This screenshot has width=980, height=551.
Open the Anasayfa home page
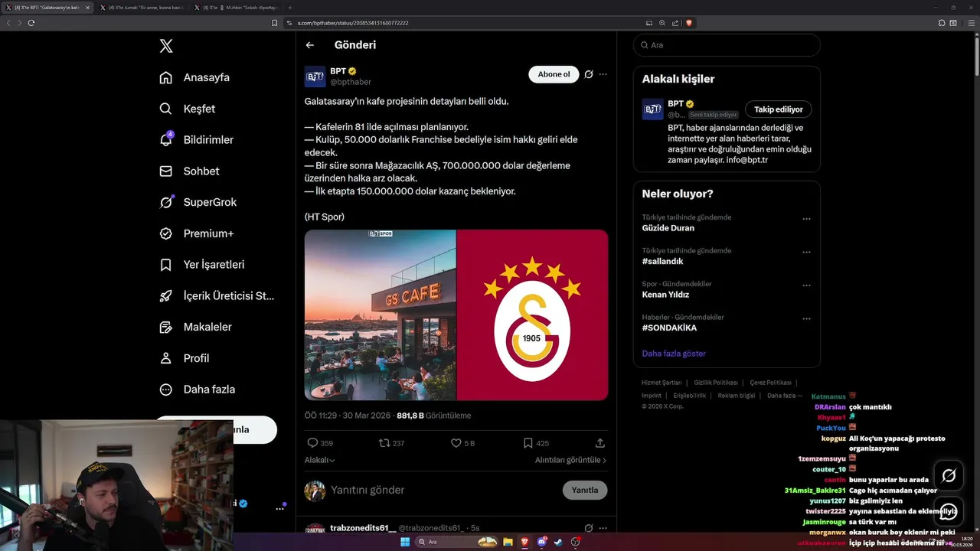coord(194,77)
